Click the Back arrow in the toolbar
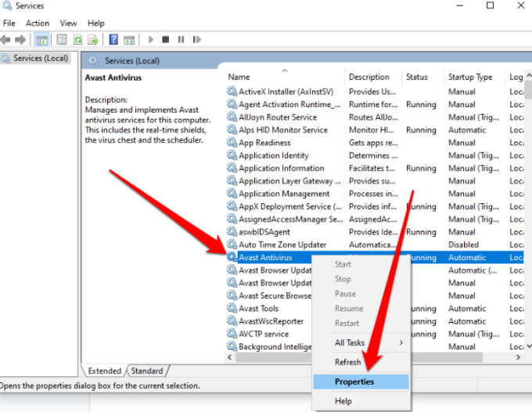 [x=6, y=40]
